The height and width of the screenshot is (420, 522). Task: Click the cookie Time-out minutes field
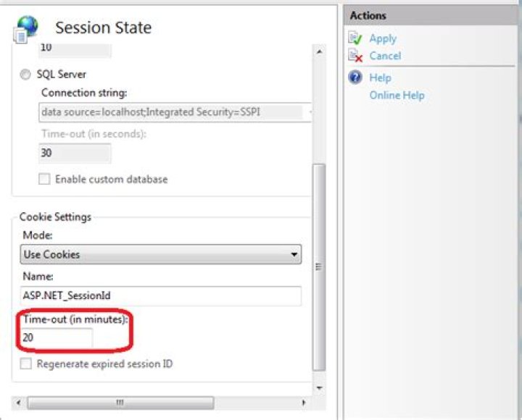pyautogui.click(x=57, y=337)
